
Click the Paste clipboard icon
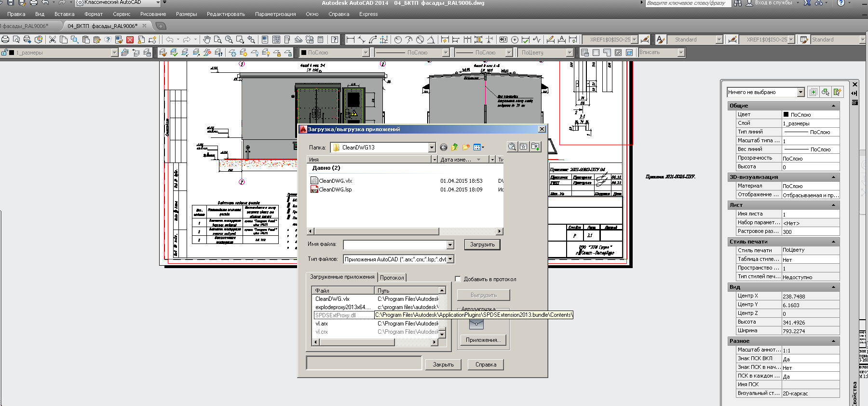click(86, 40)
